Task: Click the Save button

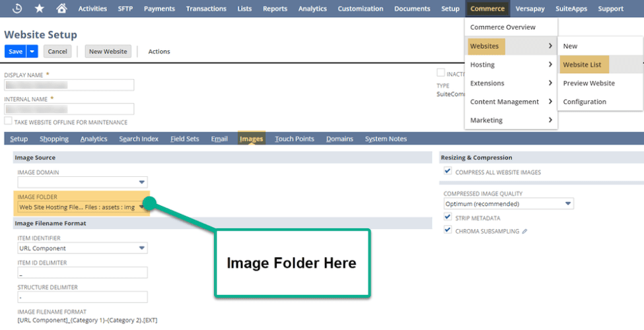Action: 16,51
